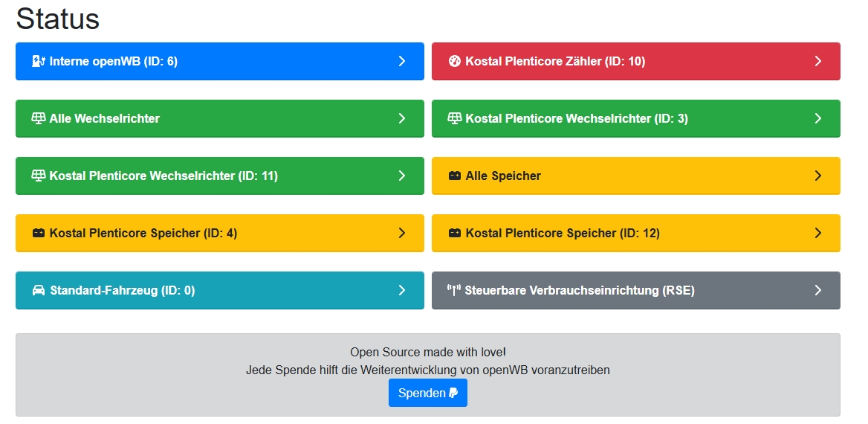Expand Kostal Plenticore Zähler using chevron arrow
Image resolution: width=868 pixels, height=424 pixels.
pyautogui.click(x=818, y=61)
